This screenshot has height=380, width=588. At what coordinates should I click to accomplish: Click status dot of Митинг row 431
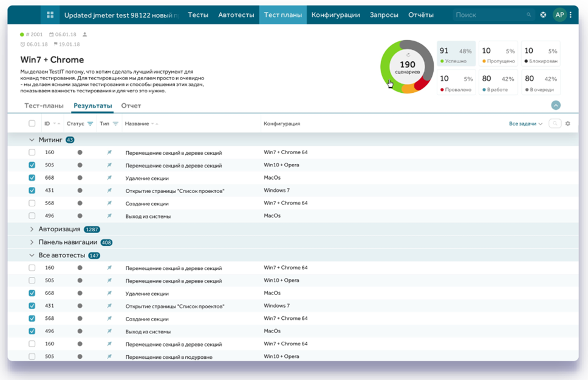coord(80,191)
